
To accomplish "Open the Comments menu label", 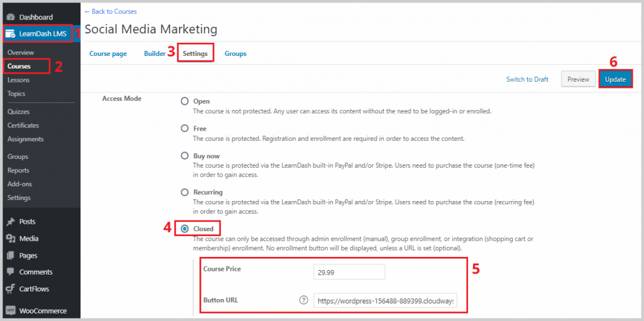I will click(36, 272).
